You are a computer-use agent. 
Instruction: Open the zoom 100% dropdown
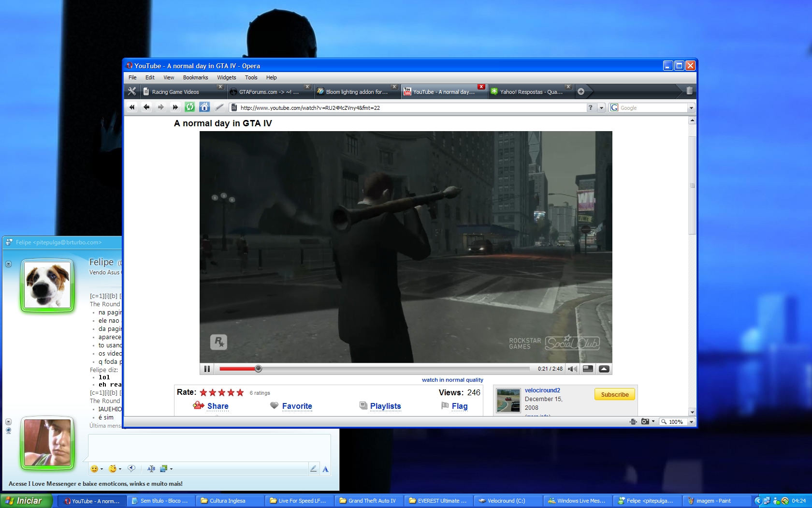click(x=691, y=422)
